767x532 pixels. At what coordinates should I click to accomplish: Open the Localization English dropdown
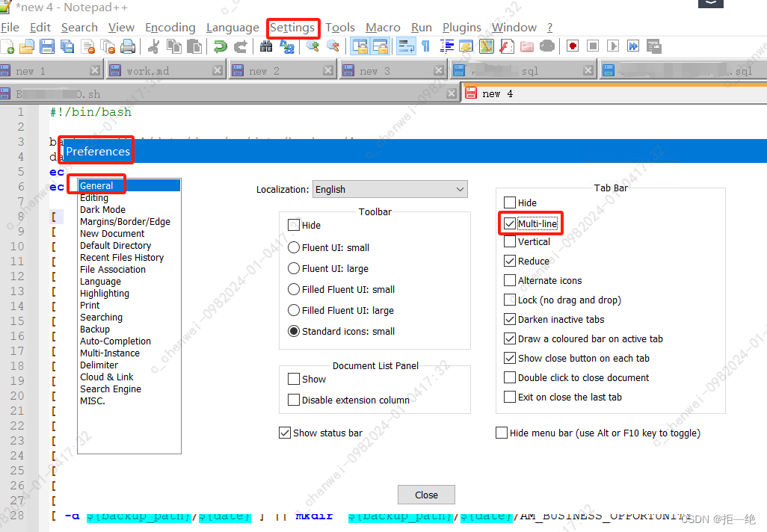coord(390,189)
